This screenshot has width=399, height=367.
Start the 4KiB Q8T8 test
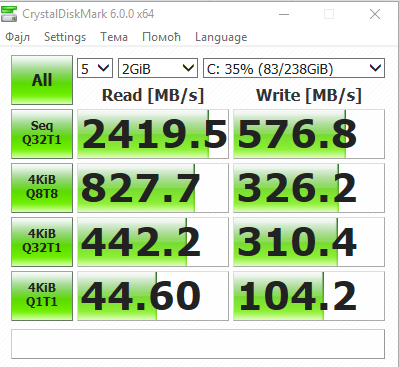click(x=42, y=188)
